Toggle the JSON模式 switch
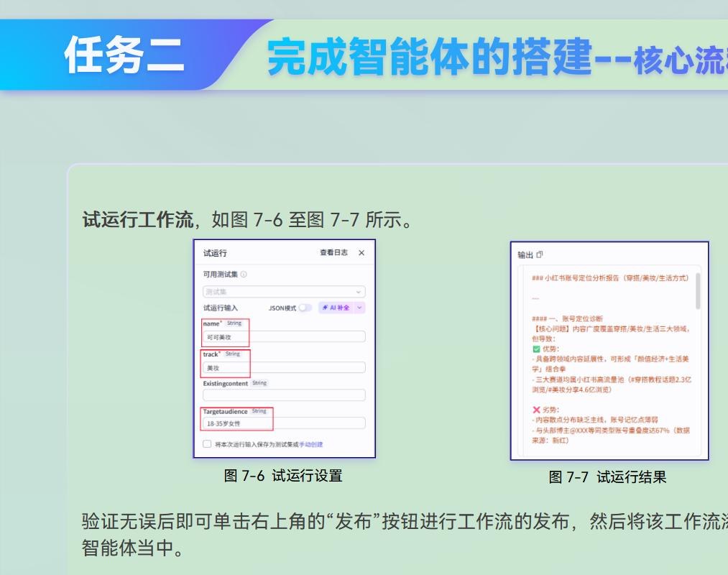The width and height of the screenshot is (728, 575). (x=305, y=308)
